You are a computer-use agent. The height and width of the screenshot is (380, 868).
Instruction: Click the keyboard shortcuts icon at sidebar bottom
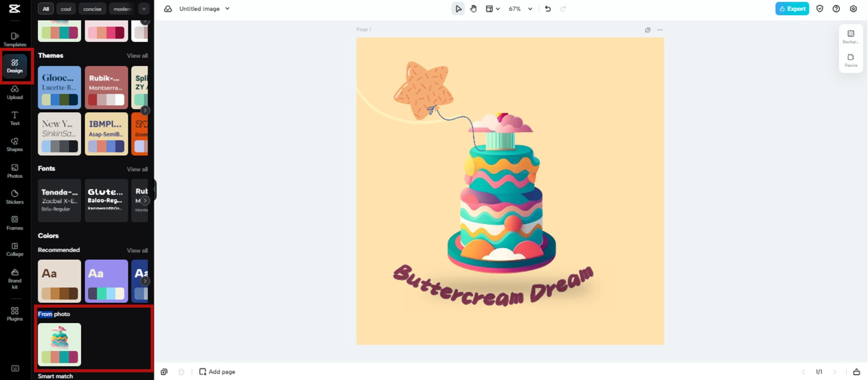(15, 369)
